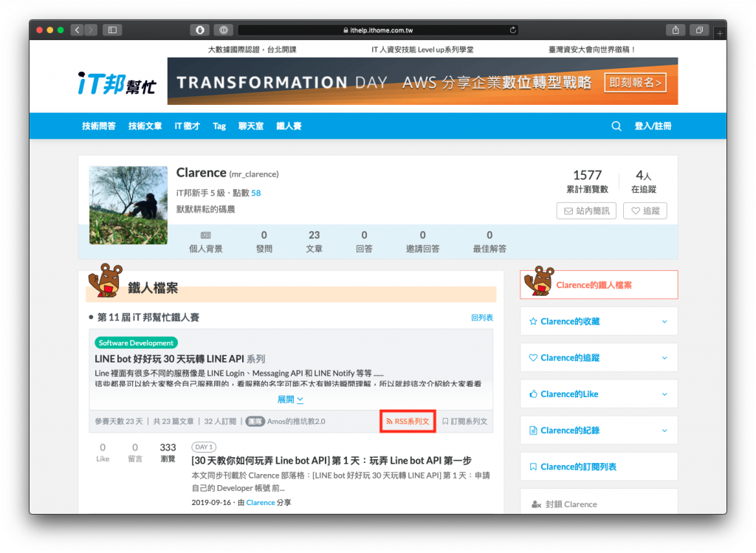Click the 訂閱系列文 bookmark button
This screenshot has width=756, height=553.
point(465,422)
